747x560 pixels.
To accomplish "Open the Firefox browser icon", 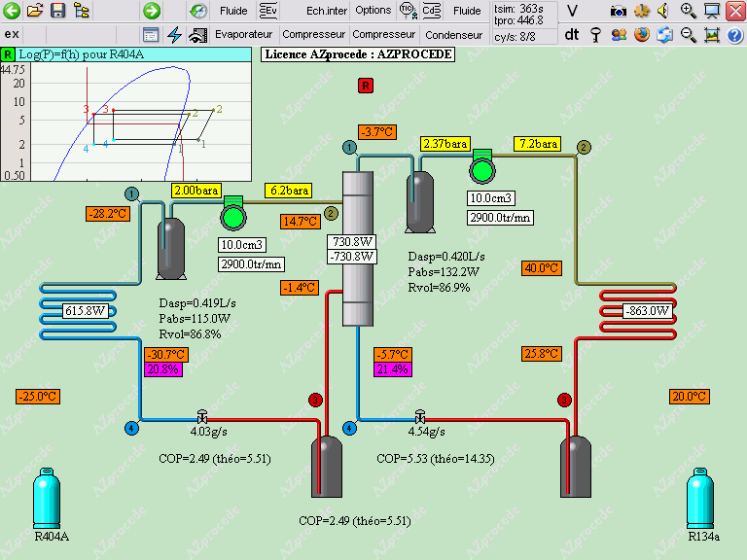I will point(642,34).
